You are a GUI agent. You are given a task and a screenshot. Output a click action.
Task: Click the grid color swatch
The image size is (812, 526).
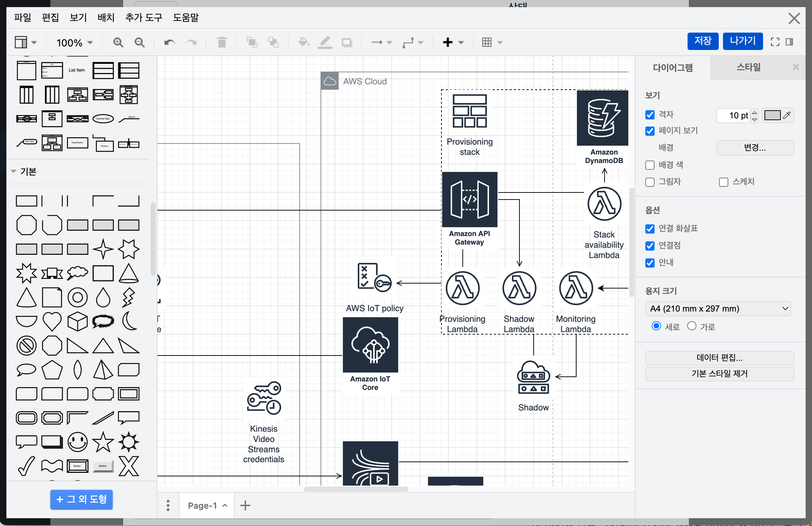pos(773,115)
